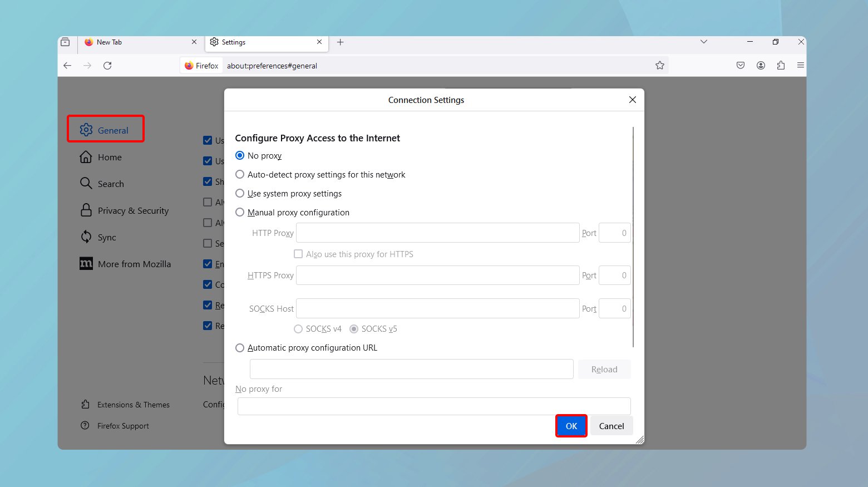868x487 pixels.
Task: Open the Firefox account icon
Action: coord(761,65)
